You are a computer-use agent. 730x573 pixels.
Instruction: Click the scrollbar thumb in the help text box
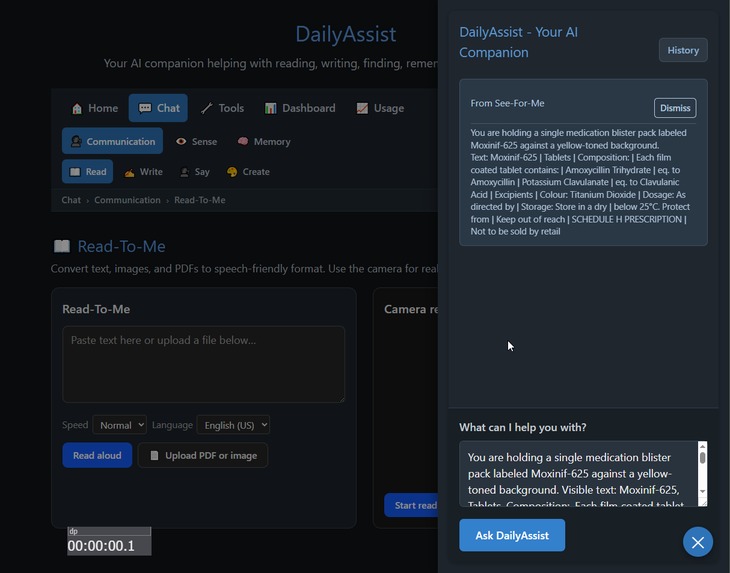click(x=703, y=458)
